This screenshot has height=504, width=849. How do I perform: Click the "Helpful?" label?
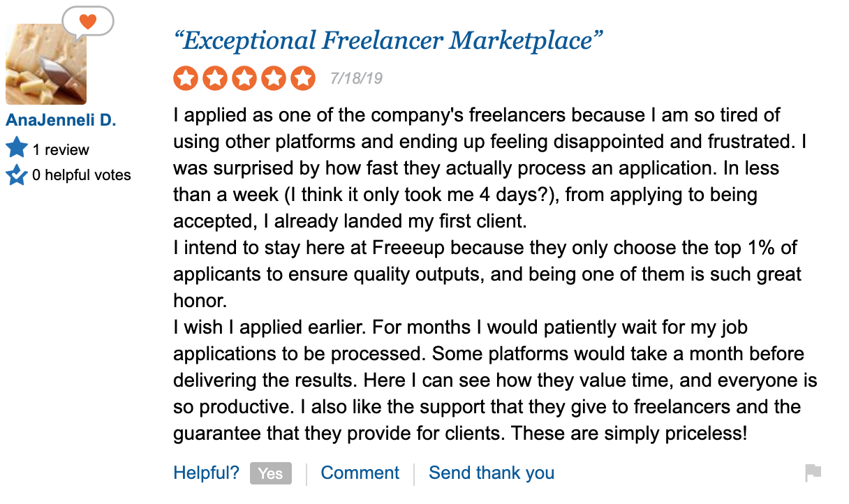point(207,473)
